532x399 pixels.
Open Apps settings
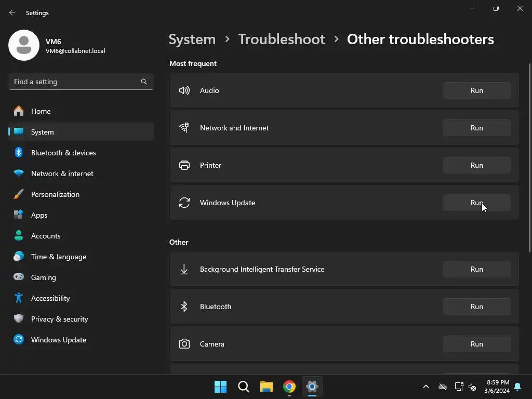click(x=81, y=215)
